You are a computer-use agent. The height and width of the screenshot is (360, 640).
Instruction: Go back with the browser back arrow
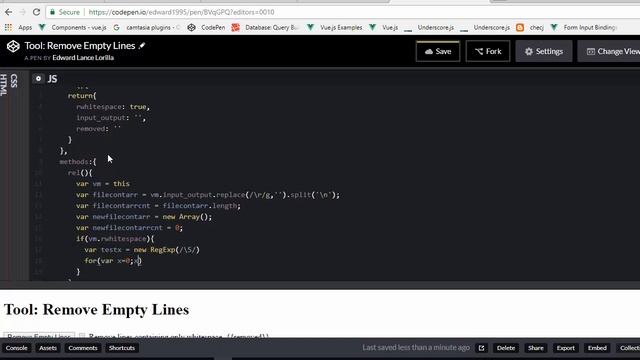(8, 12)
